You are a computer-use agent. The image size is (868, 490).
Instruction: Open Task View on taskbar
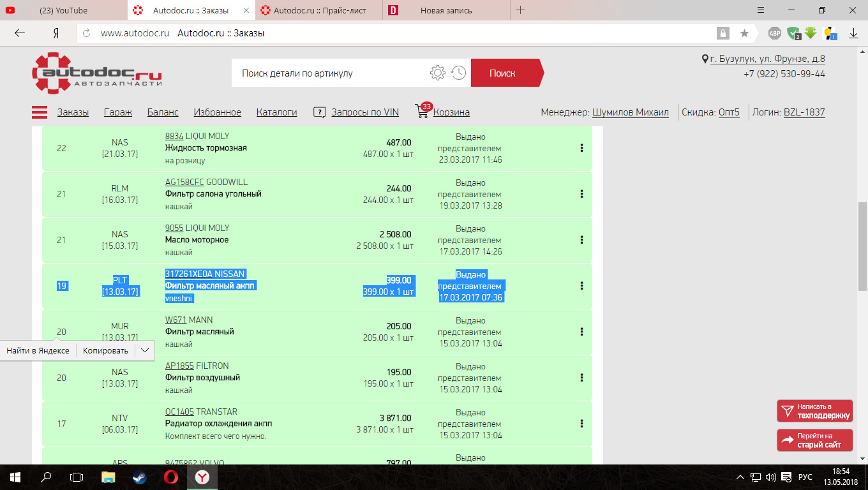77,477
